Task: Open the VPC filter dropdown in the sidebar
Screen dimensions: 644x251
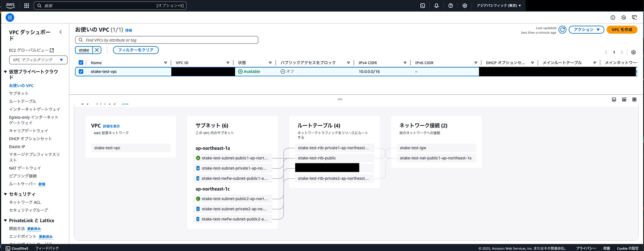Action: point(38,60)
